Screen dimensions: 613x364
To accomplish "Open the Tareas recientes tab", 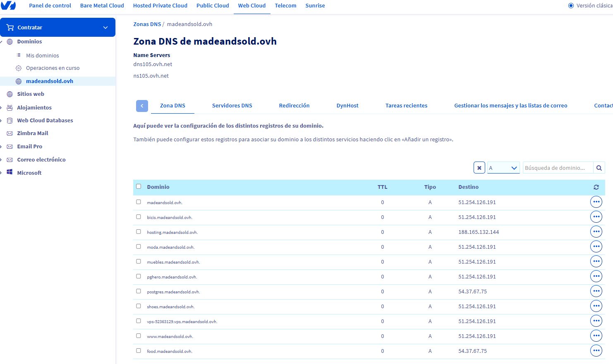I will point(406,106).
